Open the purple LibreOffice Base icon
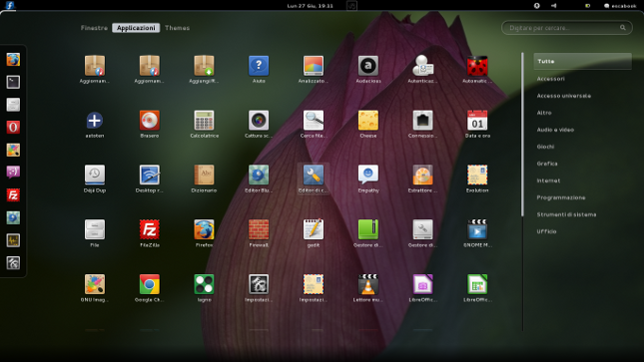Screen dimensions: 644x362 422,284
